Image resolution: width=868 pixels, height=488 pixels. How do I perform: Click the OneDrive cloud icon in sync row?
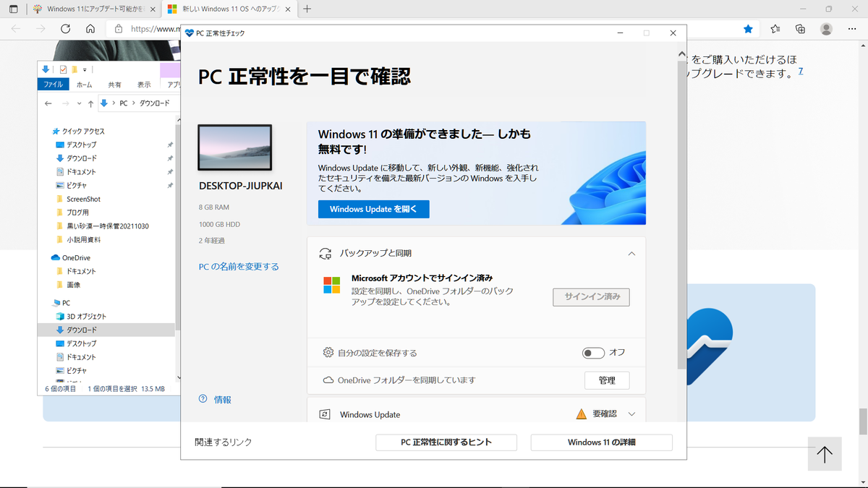(x=328, y=380)
